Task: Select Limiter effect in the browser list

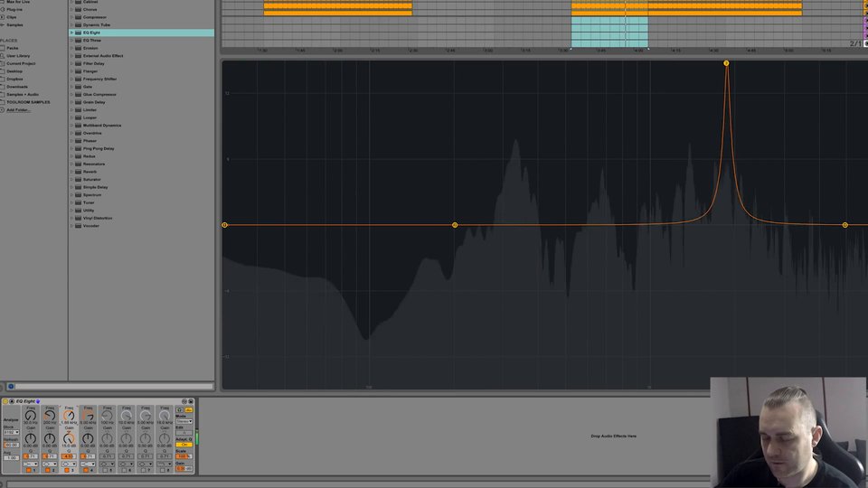Action: click(x=90, y=109)
